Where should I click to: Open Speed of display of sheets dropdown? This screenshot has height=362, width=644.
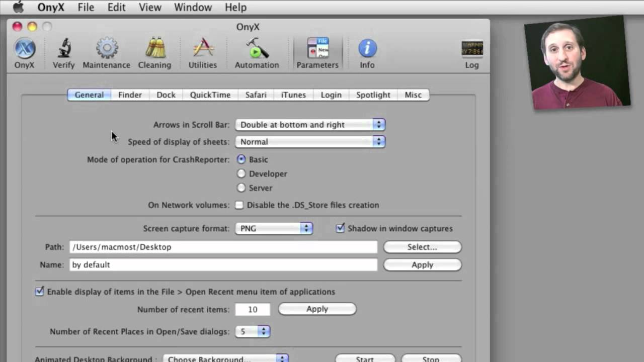pos(310,142)
